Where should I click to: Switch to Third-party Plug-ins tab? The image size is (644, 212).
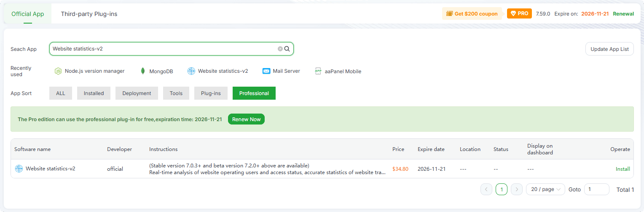(x=89, y=14)
